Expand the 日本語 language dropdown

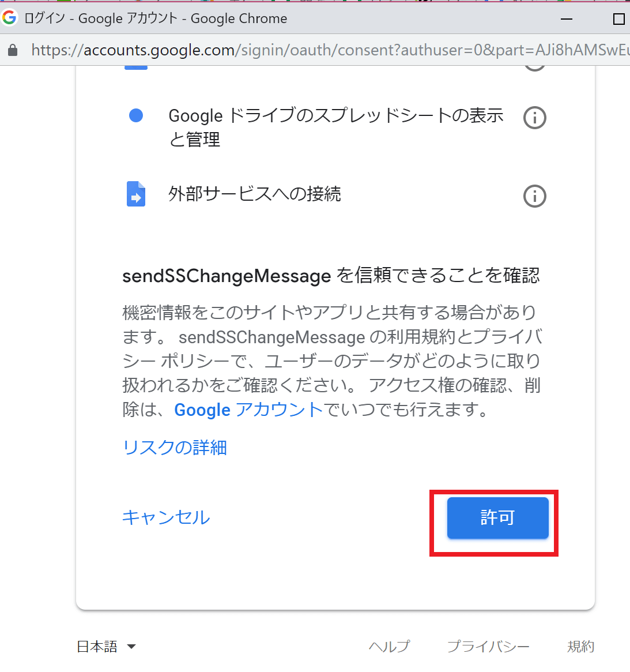(x=107, y=647)
